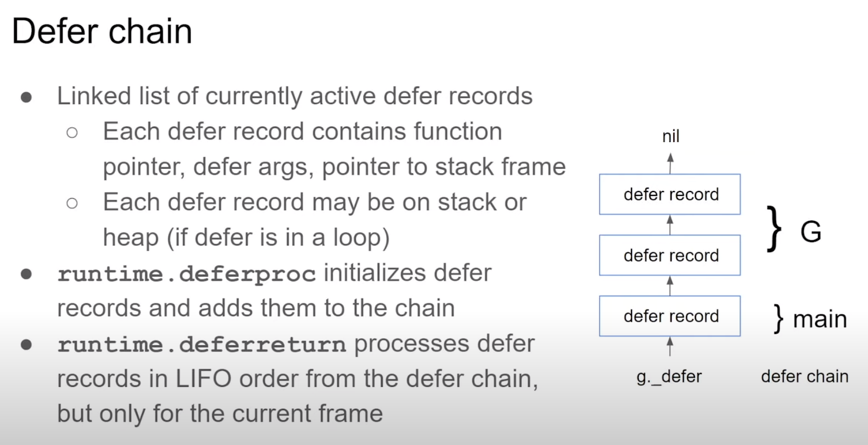Click the arrow between top and middle records

(x=670, y=225)
